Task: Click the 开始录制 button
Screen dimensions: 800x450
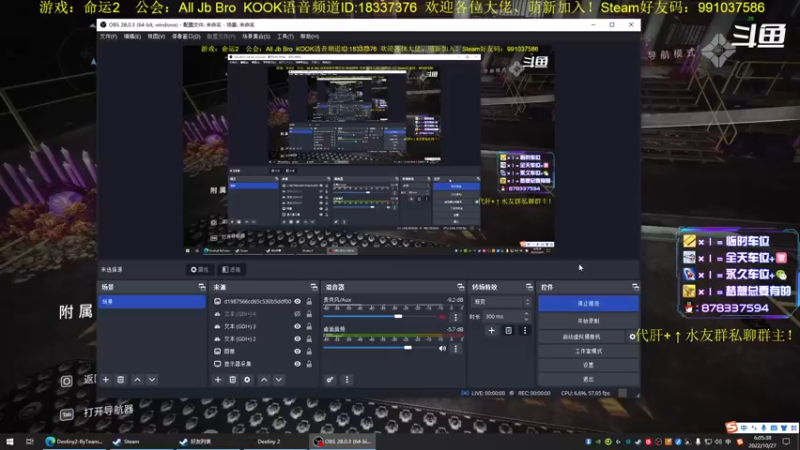Action: point(588,321)
